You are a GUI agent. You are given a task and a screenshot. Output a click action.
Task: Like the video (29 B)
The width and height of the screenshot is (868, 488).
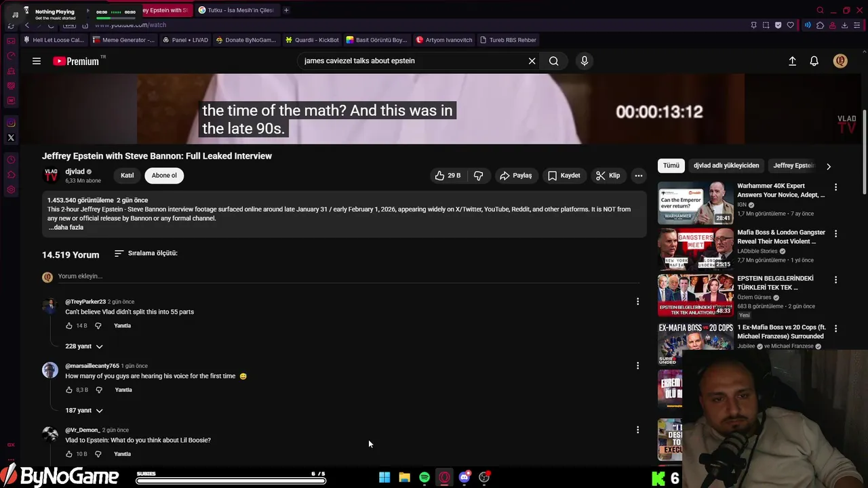[449, 176]
